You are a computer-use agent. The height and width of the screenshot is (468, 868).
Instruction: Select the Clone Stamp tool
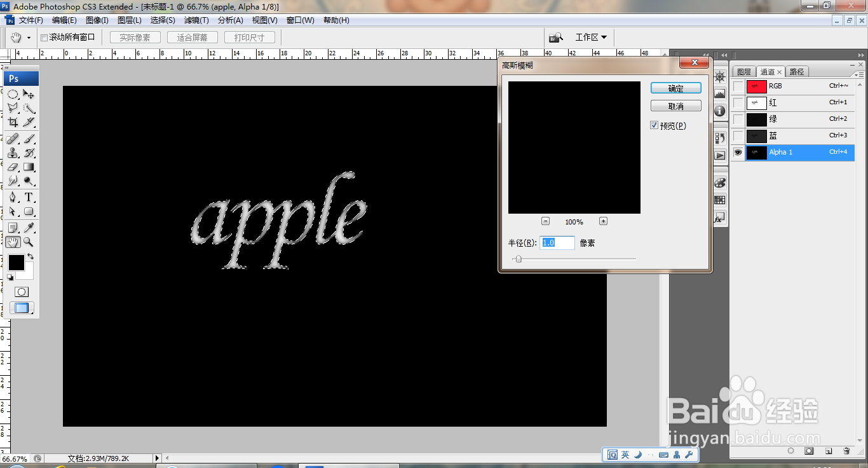(x=13, y=153)
